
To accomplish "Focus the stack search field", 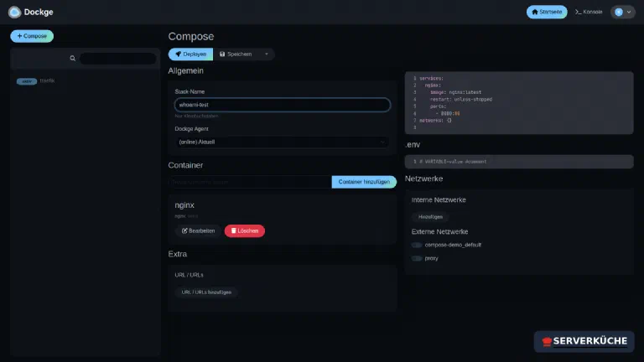I will pyautogui.click(x=118, y=59).
